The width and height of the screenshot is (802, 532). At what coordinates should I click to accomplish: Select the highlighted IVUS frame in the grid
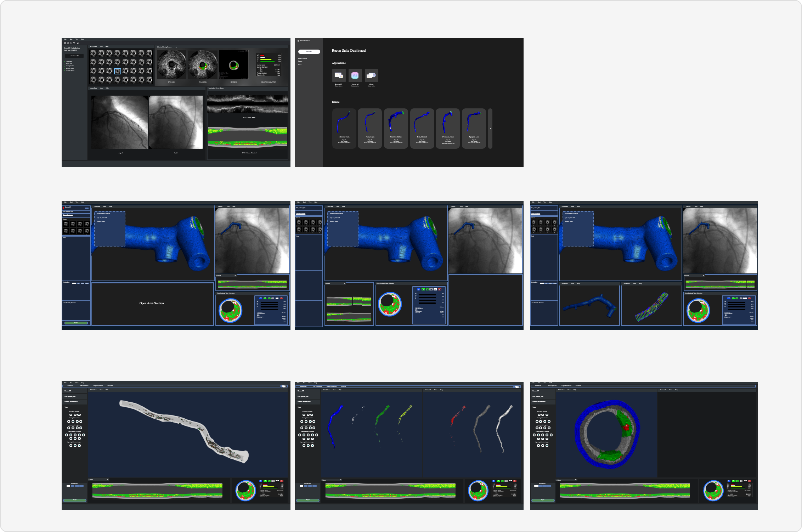118,71
